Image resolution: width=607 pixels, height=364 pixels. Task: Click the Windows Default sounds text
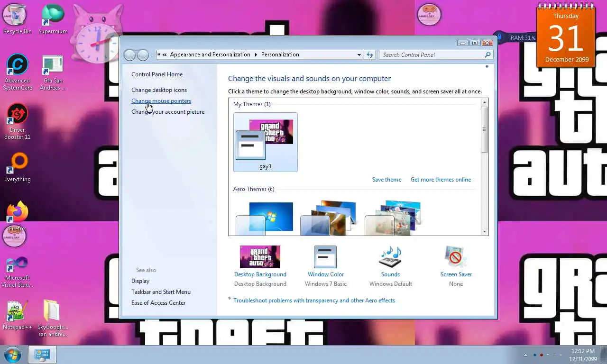390,284
